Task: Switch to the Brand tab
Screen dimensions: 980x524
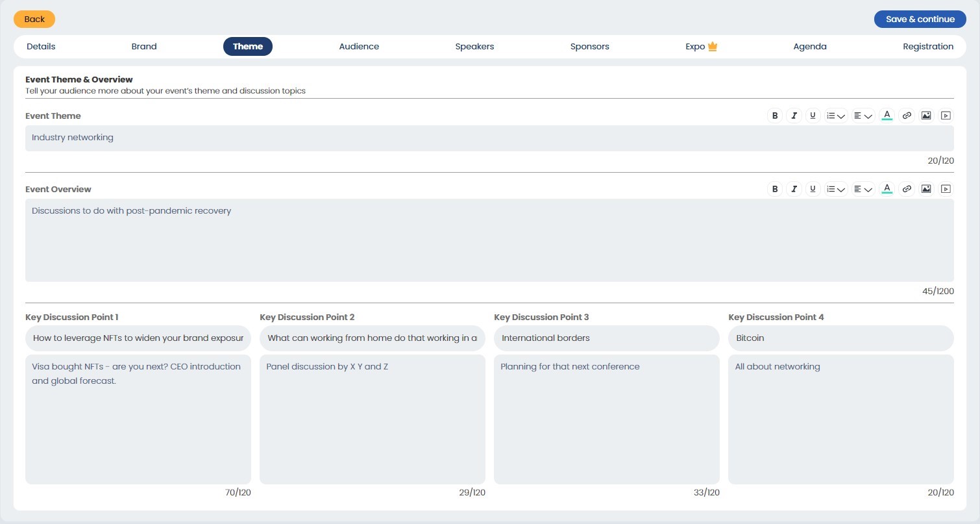Action: [x=144, y=46]
